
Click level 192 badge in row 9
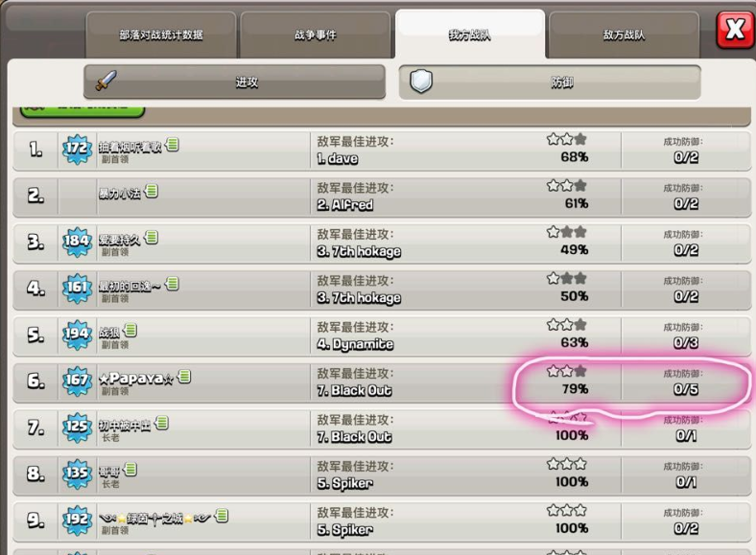(x=77, y=520)
